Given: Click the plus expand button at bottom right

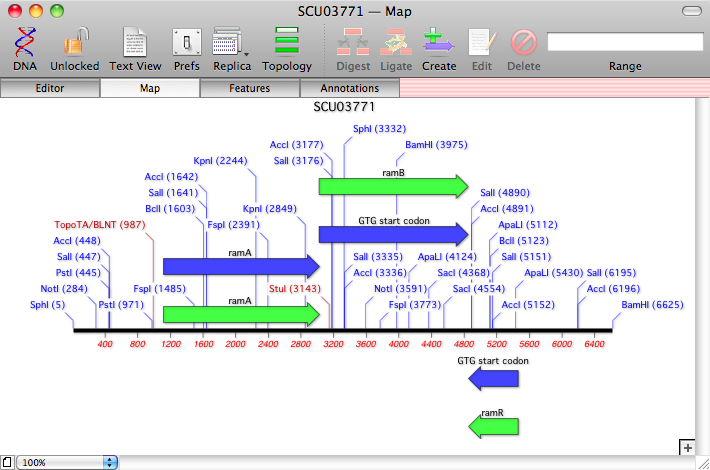Looking at the screenshot, I should [x=687, y=447].
